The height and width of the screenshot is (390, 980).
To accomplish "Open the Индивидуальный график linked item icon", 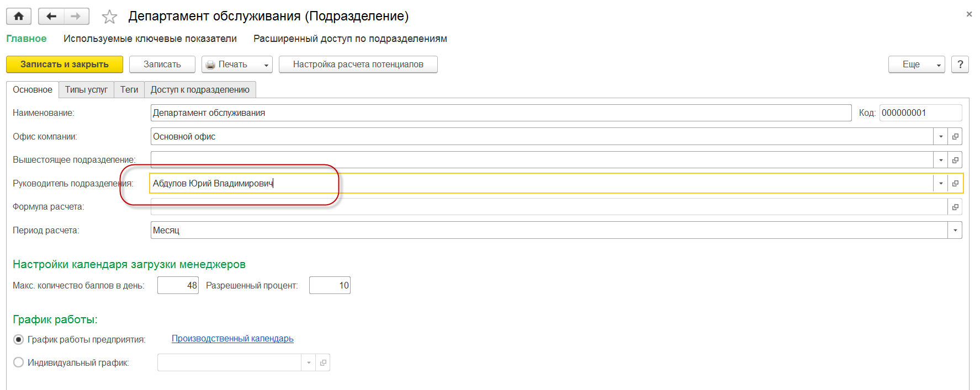I will pyautogui.click(x=323, y=362).
